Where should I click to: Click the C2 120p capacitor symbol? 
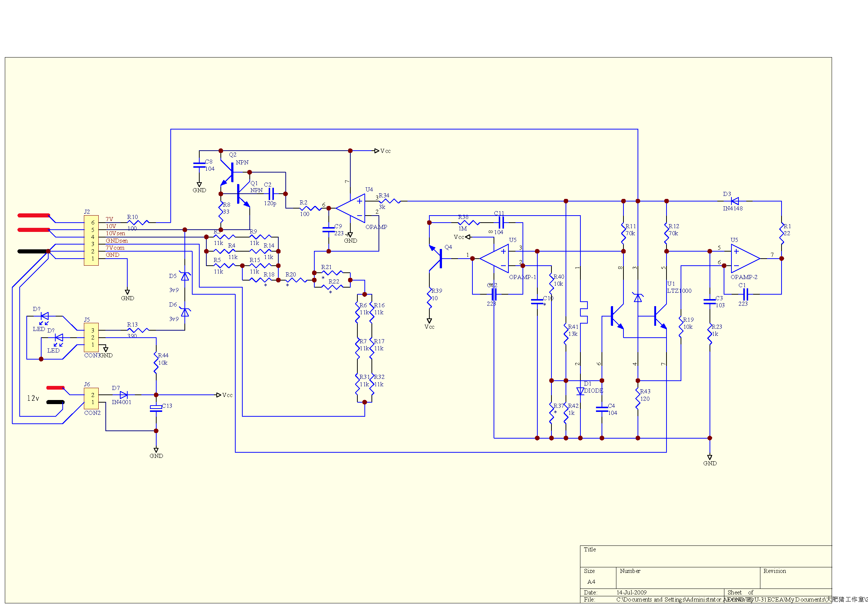pos(271,194)
